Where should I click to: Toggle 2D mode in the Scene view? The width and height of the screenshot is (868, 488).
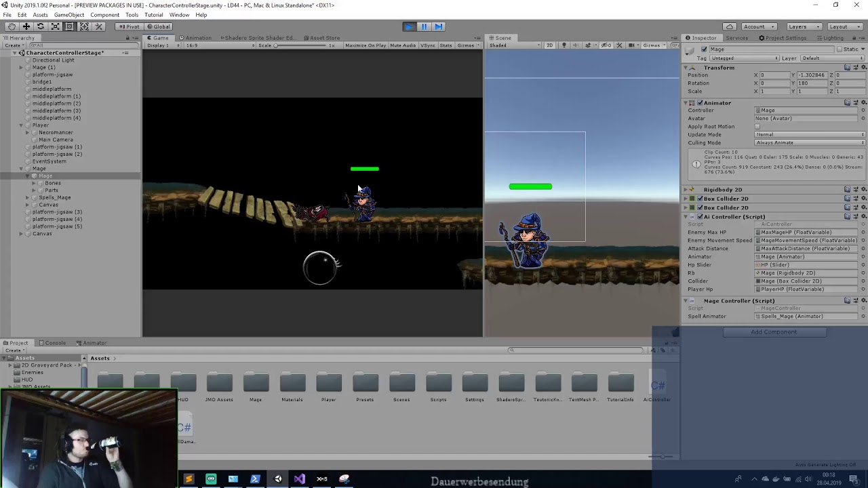coord(549,45)
